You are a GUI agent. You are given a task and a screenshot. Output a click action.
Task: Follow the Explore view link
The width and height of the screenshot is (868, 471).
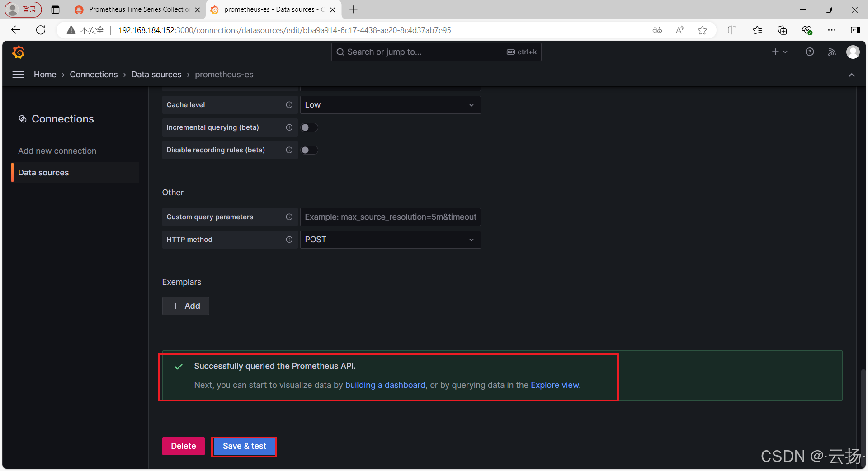555,385
